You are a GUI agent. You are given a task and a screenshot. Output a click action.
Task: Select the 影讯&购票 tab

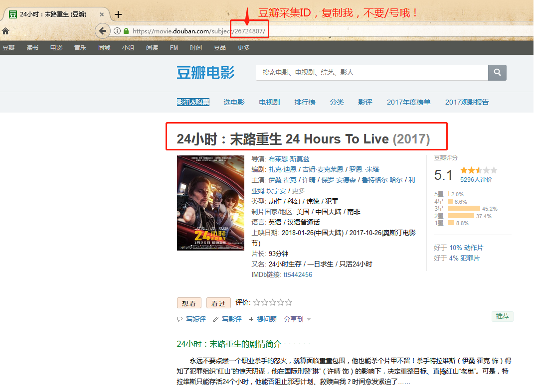point(193,102)
